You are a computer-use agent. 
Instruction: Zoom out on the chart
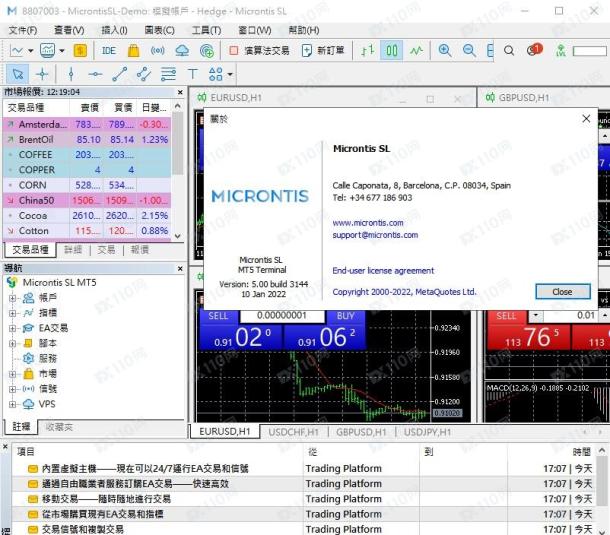pos(469,51)
